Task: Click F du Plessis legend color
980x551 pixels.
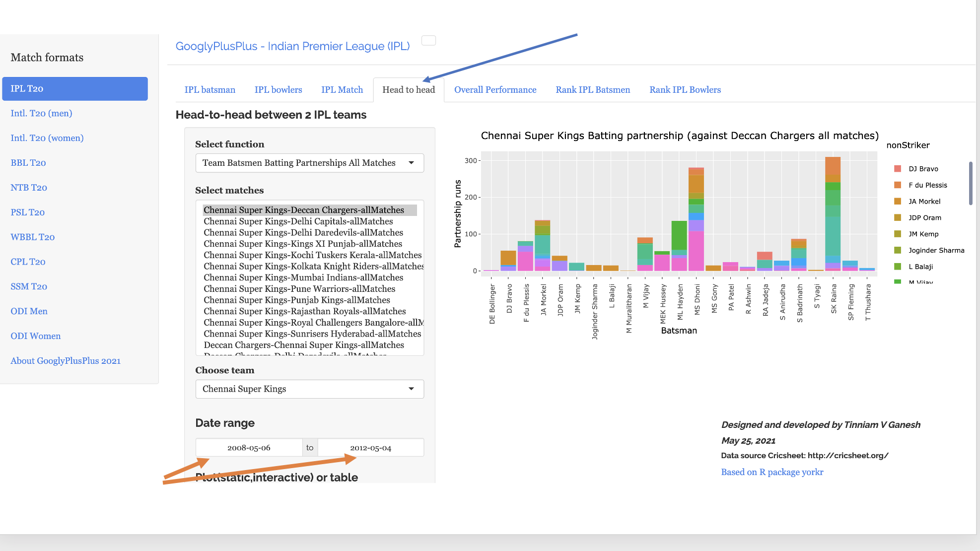Action: (898, 185)
